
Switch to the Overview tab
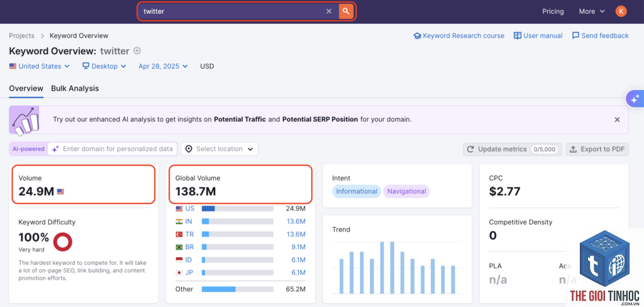tap(26, 88)
